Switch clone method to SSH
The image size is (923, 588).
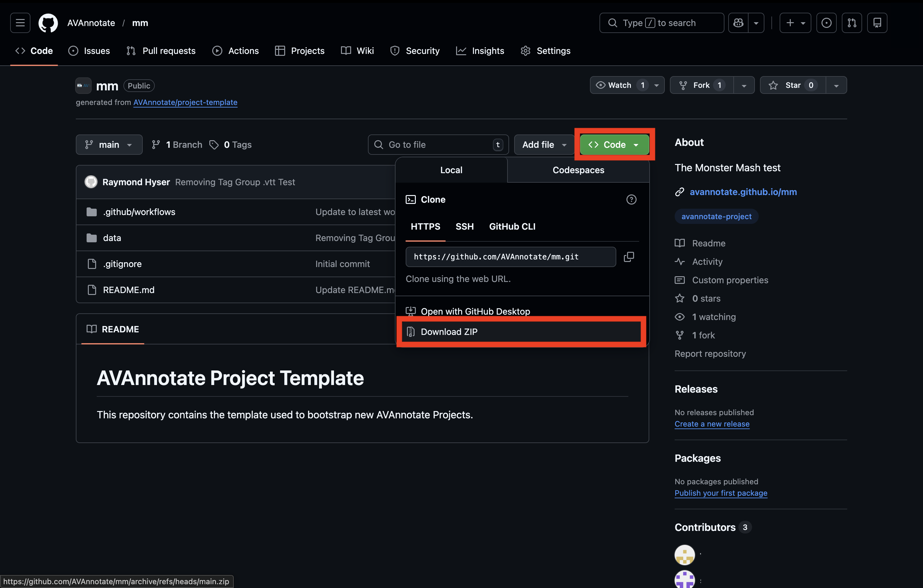464,226
